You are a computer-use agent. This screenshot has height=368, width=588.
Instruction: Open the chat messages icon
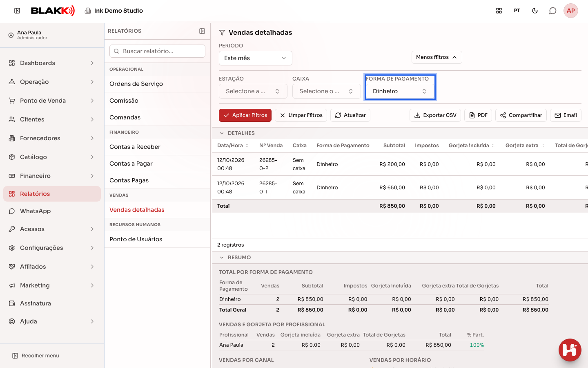(553, 11)
